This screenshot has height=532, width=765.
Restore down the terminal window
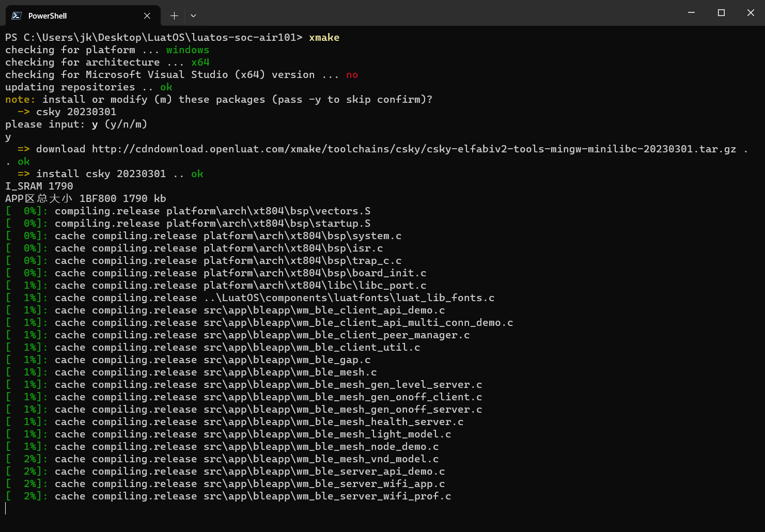[721, 12]
